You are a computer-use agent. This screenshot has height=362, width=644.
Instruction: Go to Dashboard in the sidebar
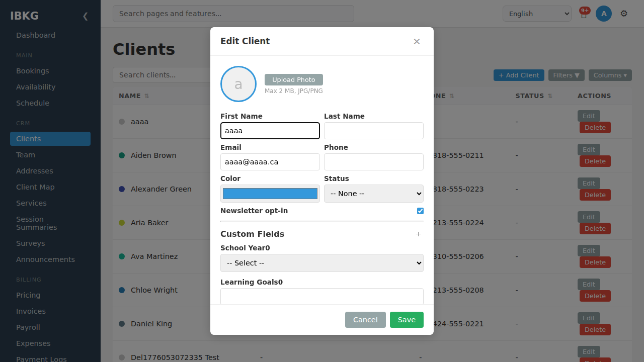point(50,35)
